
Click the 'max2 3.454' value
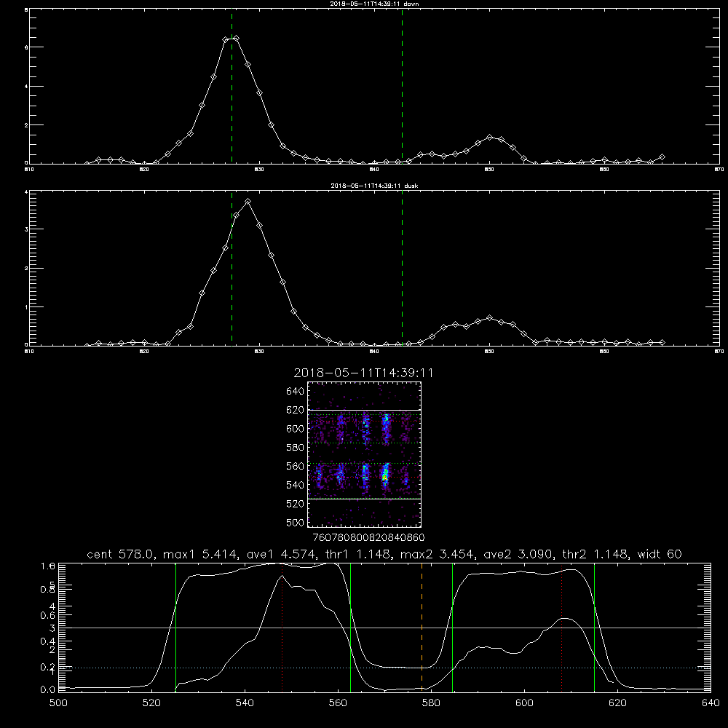(x=438, y=554)
